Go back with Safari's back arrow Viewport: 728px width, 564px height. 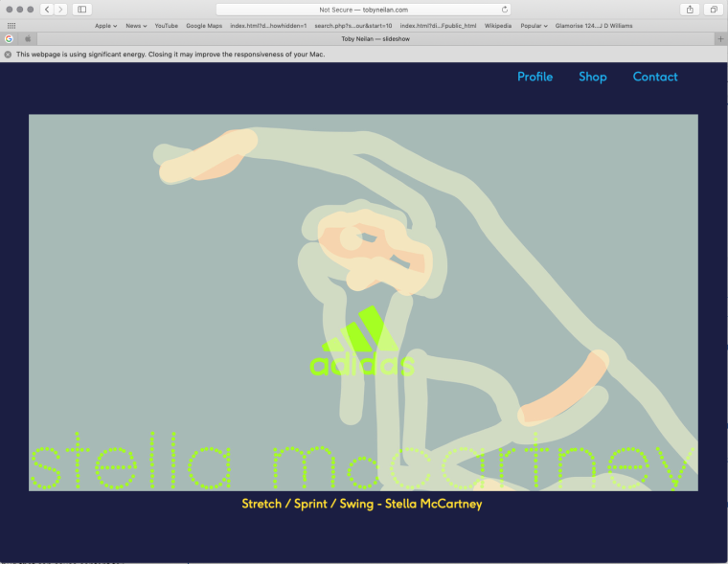pos(47,10)
